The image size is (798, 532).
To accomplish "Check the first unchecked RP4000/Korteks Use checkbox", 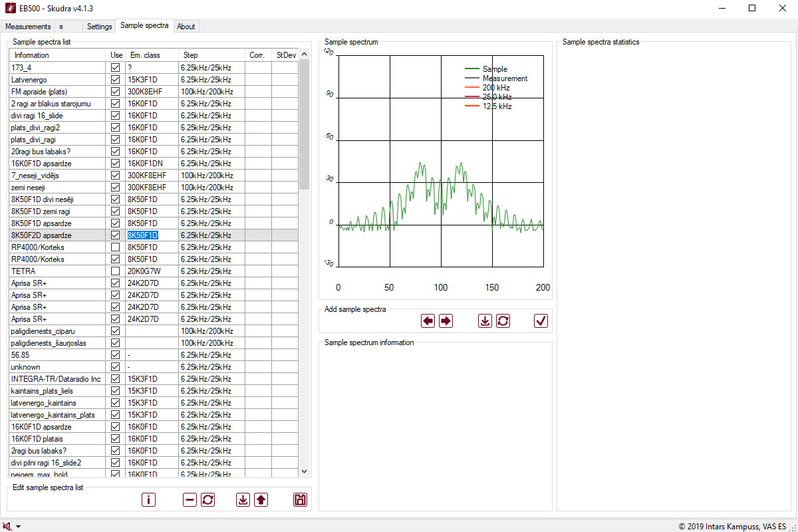I will point(116,247).
